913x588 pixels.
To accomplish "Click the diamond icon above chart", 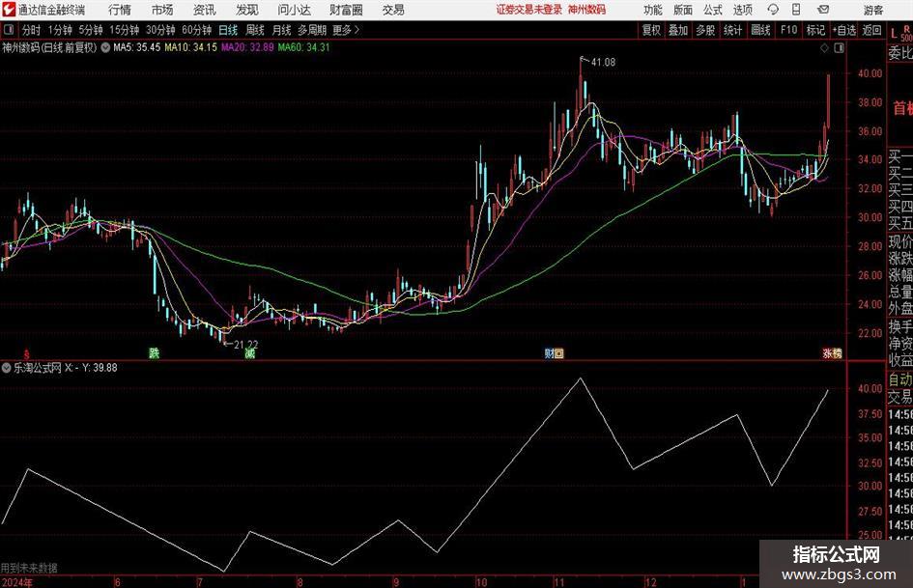I will [824, 48].
